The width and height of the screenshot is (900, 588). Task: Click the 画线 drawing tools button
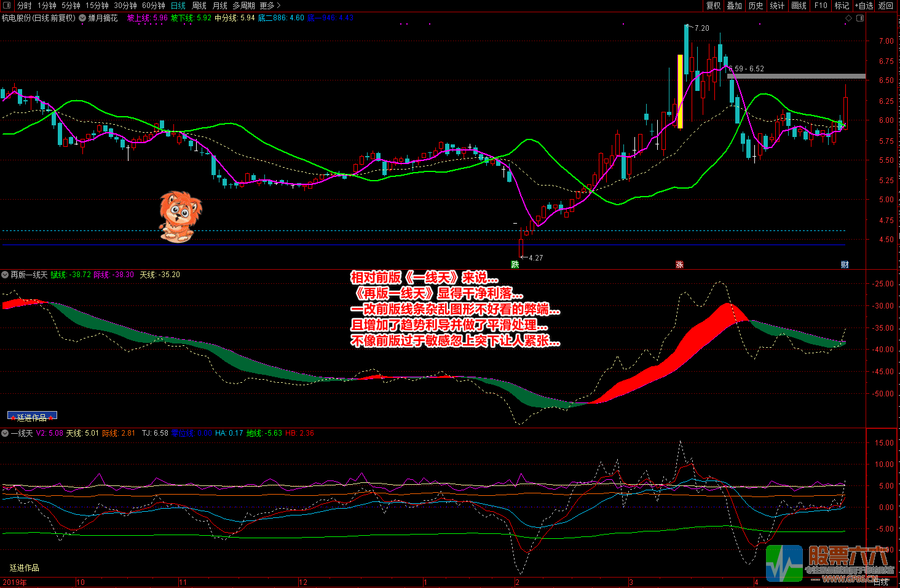coord(799,6)
